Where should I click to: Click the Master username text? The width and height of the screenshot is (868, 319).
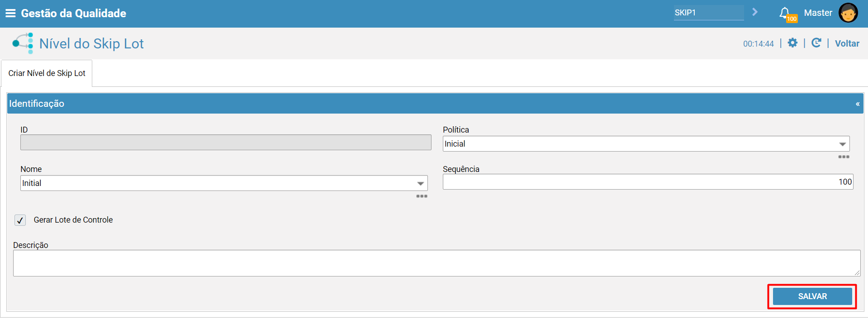click(x=818, y=13)
